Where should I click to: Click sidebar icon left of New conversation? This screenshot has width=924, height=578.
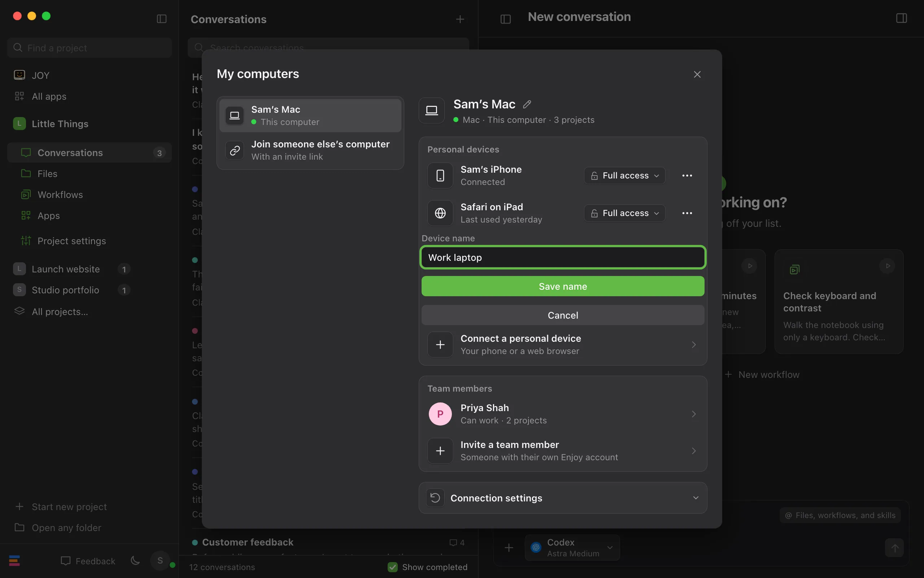[506, 19]
